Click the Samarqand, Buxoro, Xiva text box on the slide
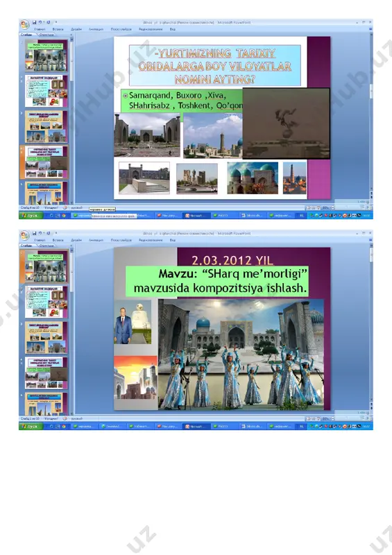The height and width of the screenshot is (555, 392). (182, 101)
